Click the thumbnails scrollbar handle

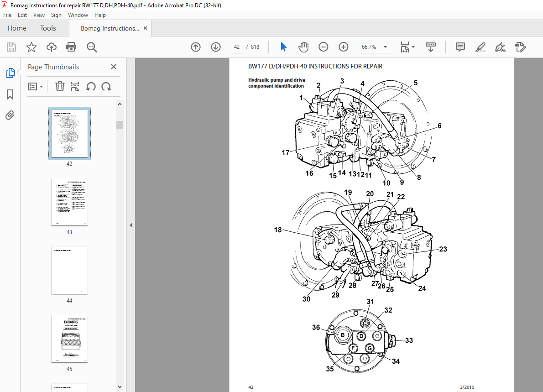tap(120, 125)
